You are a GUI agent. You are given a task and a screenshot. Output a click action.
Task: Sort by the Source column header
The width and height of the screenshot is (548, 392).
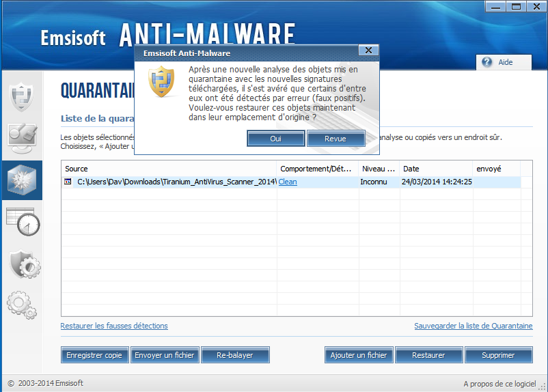[169, 169]
